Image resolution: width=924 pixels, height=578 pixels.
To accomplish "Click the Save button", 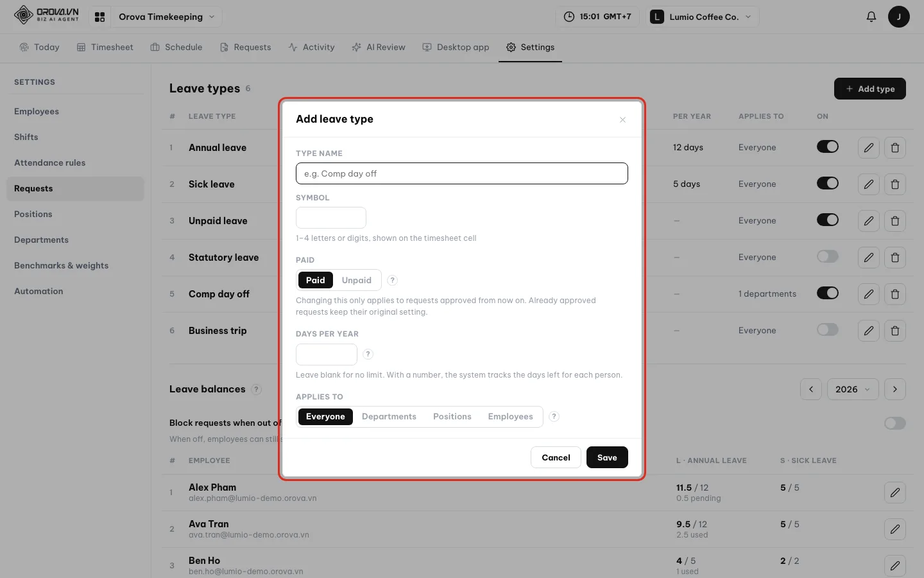I will tap(607, 457).
